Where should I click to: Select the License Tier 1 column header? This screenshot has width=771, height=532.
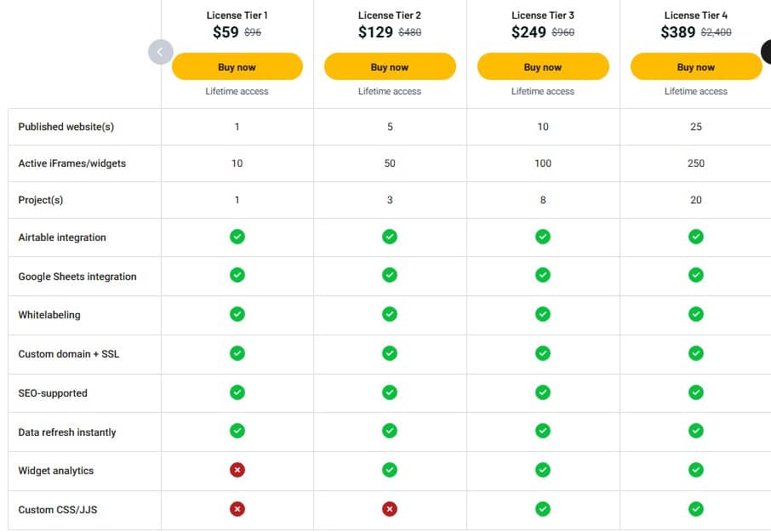click(237, 14)
